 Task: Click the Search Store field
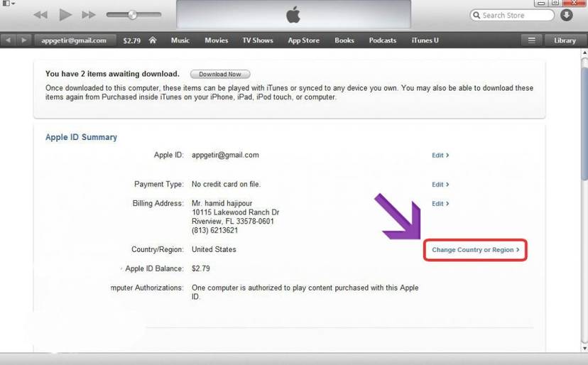coord(512,16)
